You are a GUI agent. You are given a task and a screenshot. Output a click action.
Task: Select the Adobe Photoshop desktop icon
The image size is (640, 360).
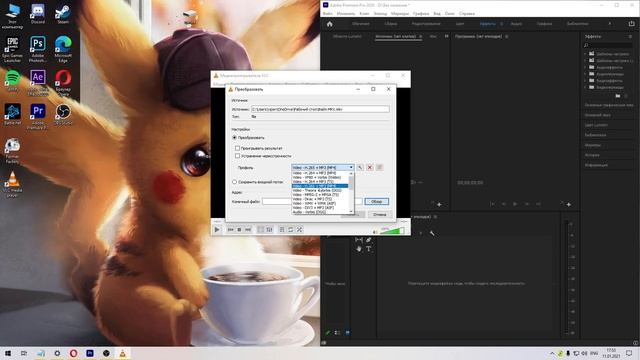(38, 49)
